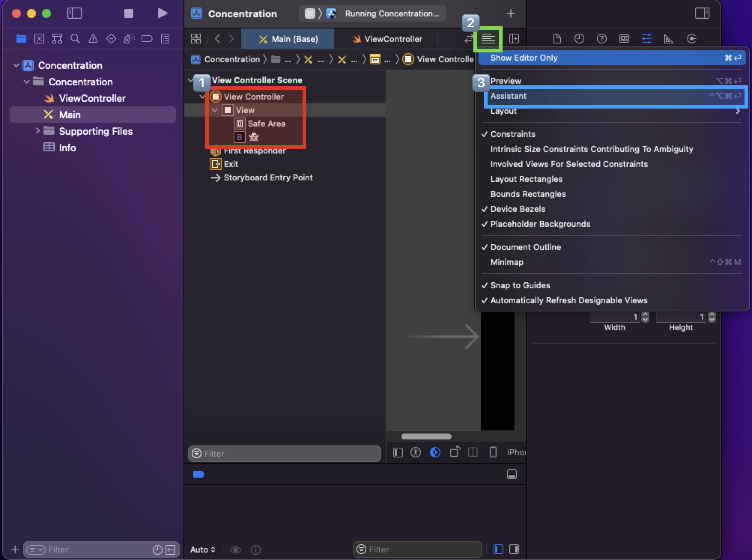Open the Quick Help inspector icon
This screenshot has width=752, height=560.
601,39
